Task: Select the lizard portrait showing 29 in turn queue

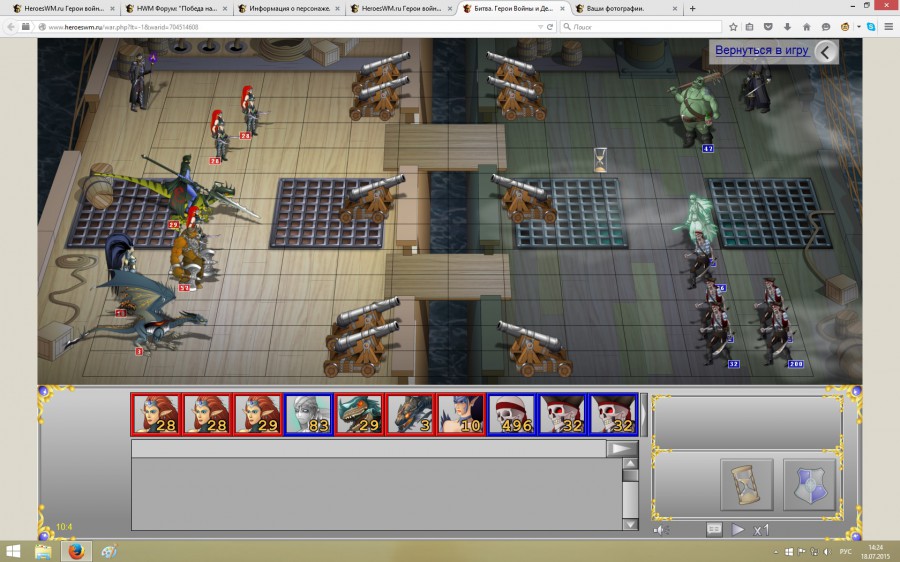Action: point(359,414)
